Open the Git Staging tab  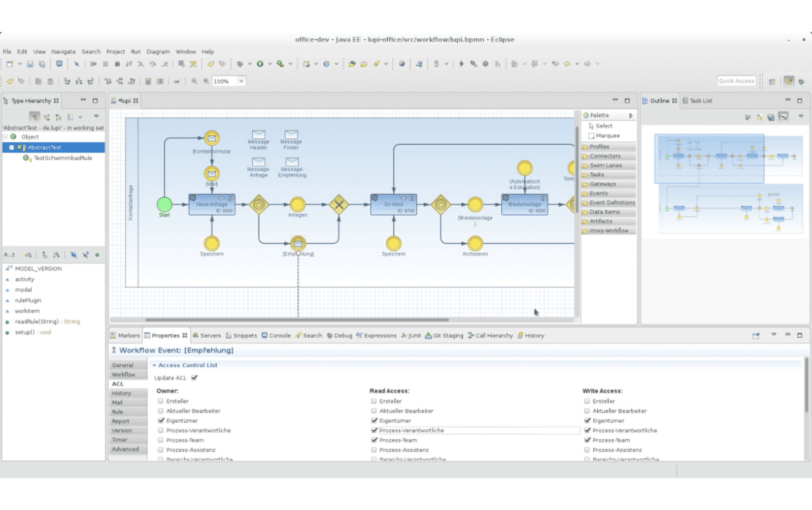point(444,336)
